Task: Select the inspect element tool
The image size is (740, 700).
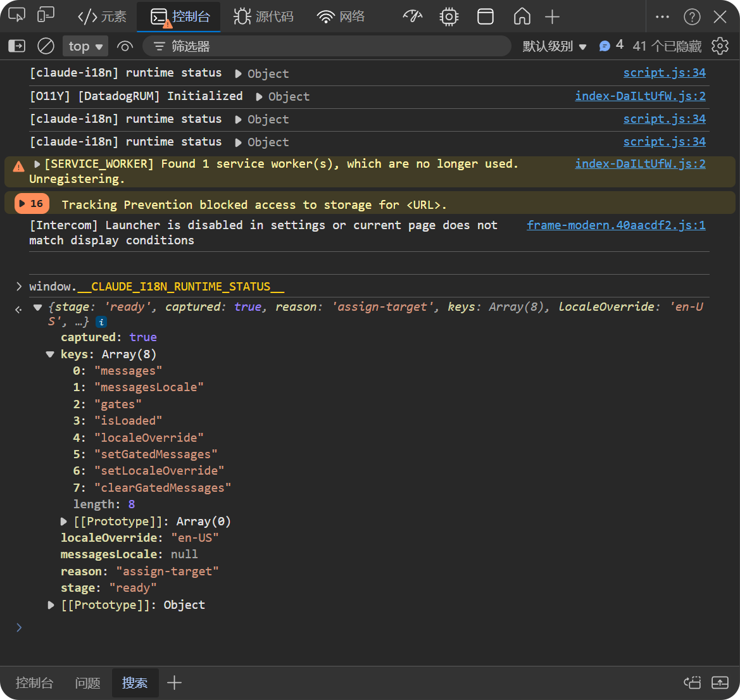Action: pyautogui.click(x=16, y=16)
